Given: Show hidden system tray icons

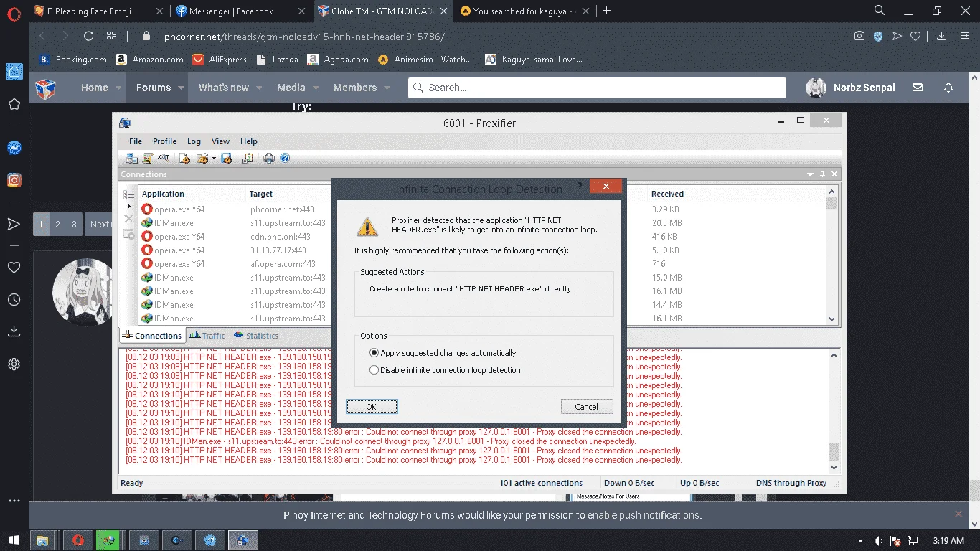Looking at the screenshot, I should coord(860,540).
